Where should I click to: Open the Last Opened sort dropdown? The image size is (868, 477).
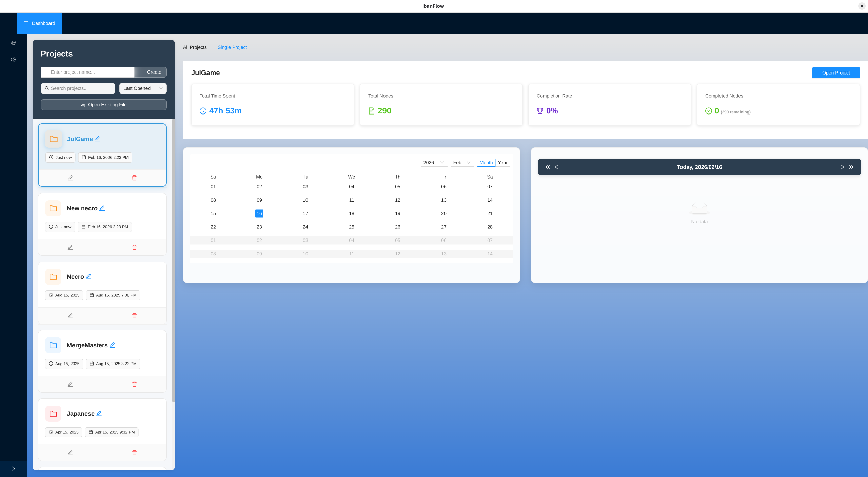pos(143,88)
